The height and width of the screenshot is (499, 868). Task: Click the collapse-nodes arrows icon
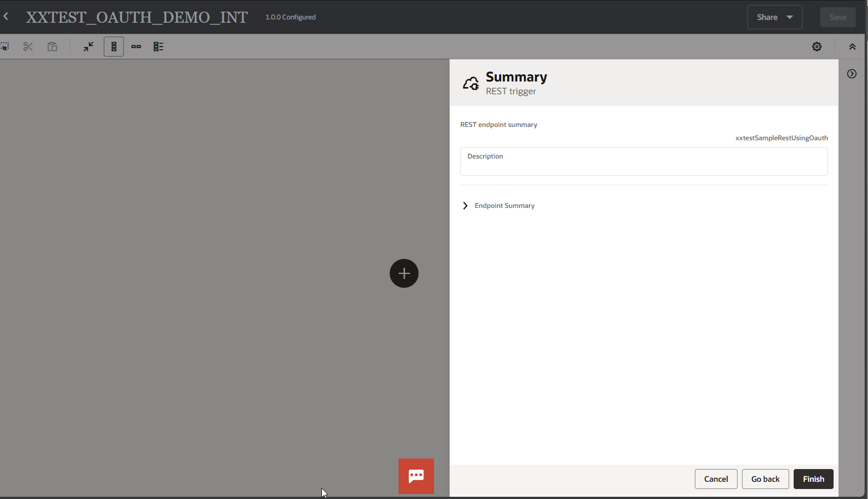click(88, 47)
